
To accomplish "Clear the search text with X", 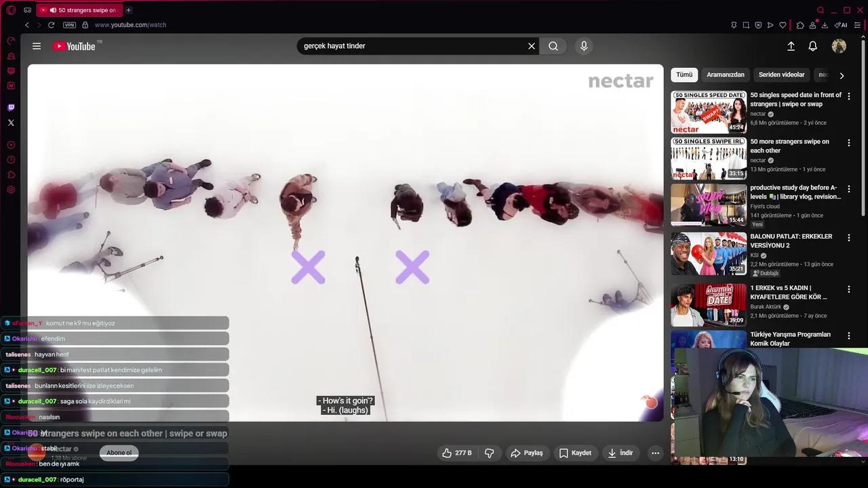I will (532, 46).
